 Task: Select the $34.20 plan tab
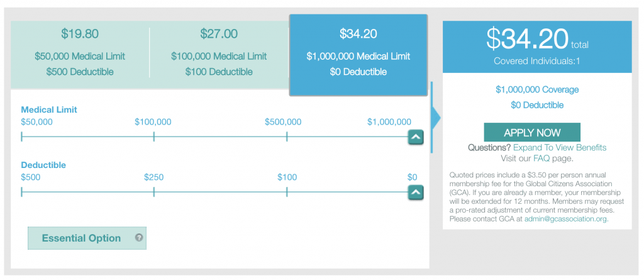(x=358, y=55)
